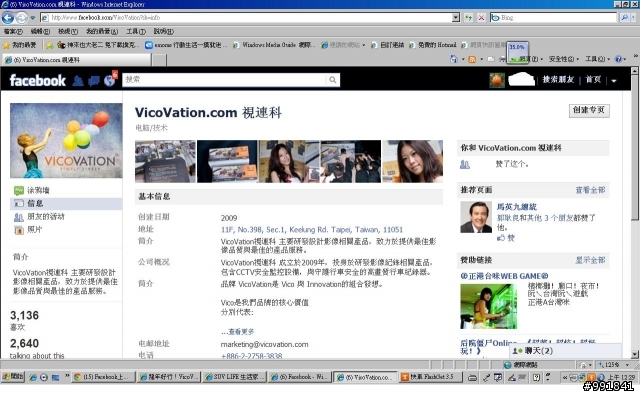
Task: Click the VicoVation balloon profile picture
Action: [x=66, y=140]
